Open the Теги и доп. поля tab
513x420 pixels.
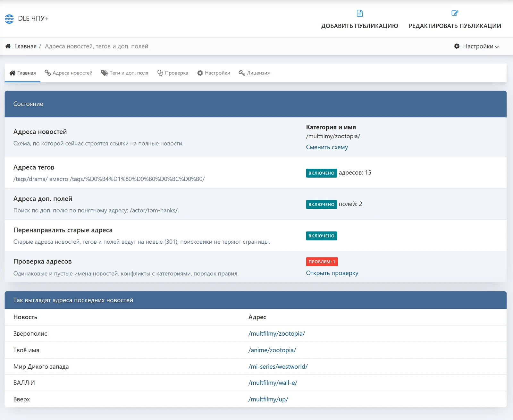125,73
